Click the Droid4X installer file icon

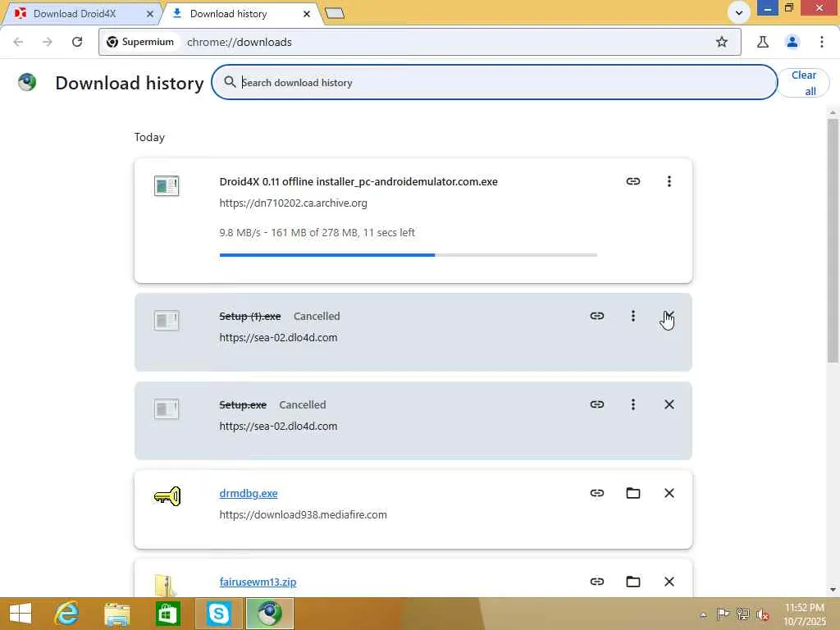(167, 186)
